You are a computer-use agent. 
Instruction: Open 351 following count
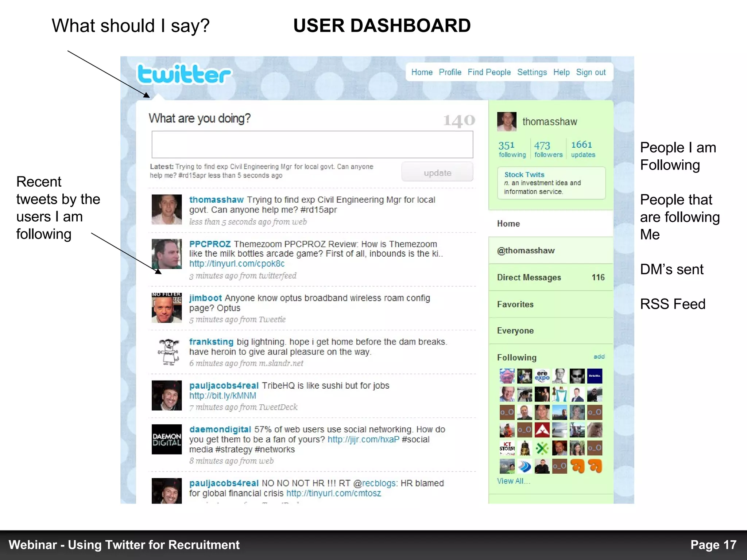pos(512,149)
